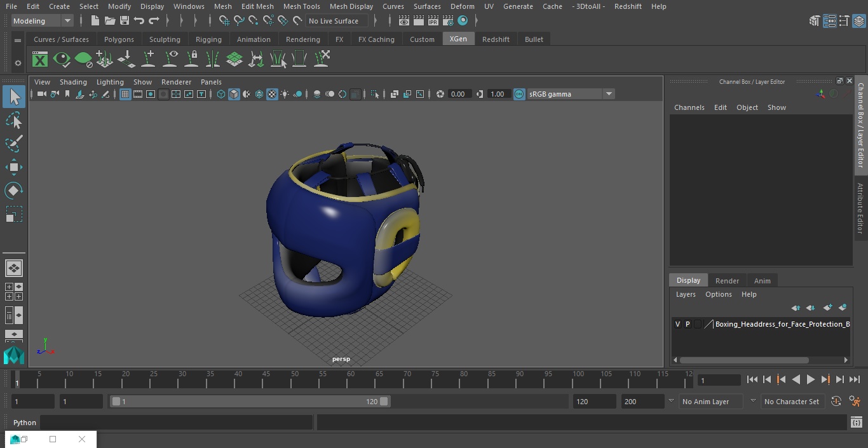Open the shelf tab list menu icon
Screen dimensions: 868x448
[18, 40]
